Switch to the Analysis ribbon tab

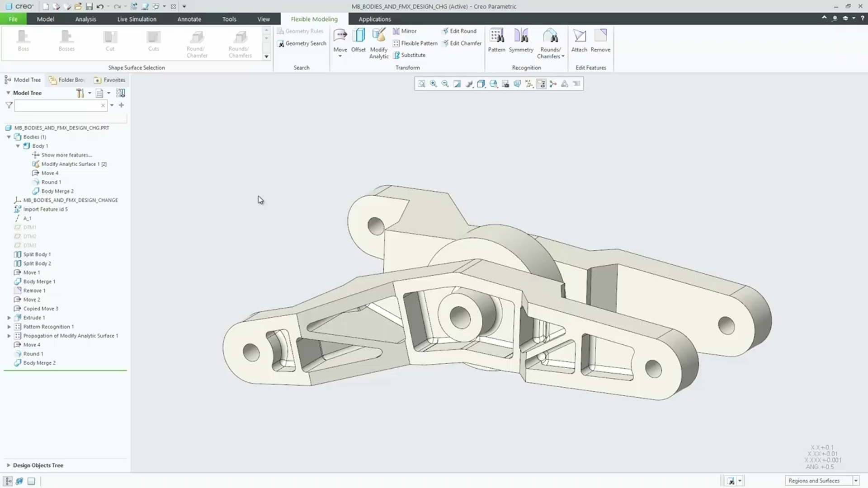[x=85, y=19]
